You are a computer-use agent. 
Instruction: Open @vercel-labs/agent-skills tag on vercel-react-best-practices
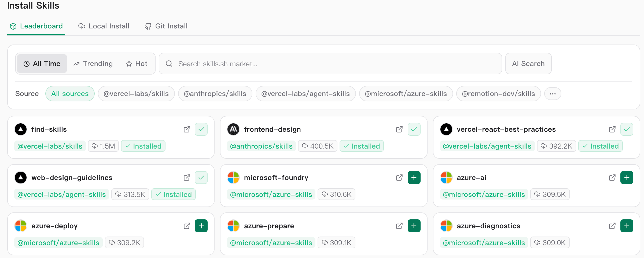click(x=487, y=146)
